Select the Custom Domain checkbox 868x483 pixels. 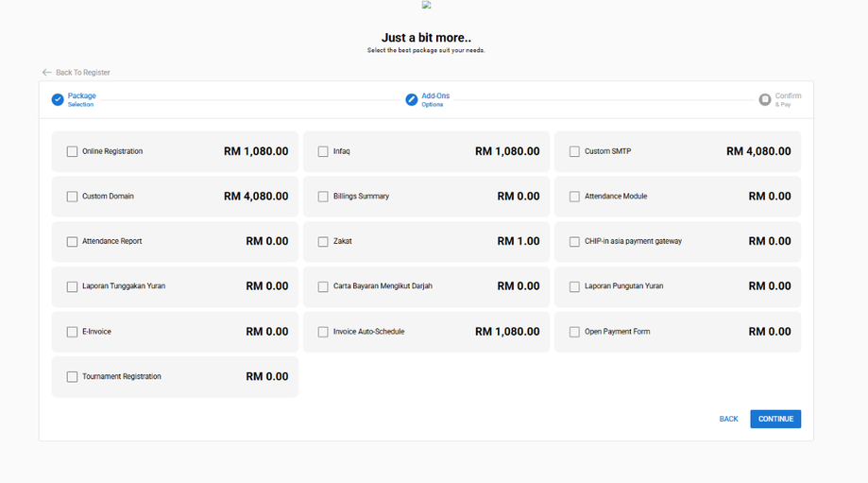click(72, 197)
